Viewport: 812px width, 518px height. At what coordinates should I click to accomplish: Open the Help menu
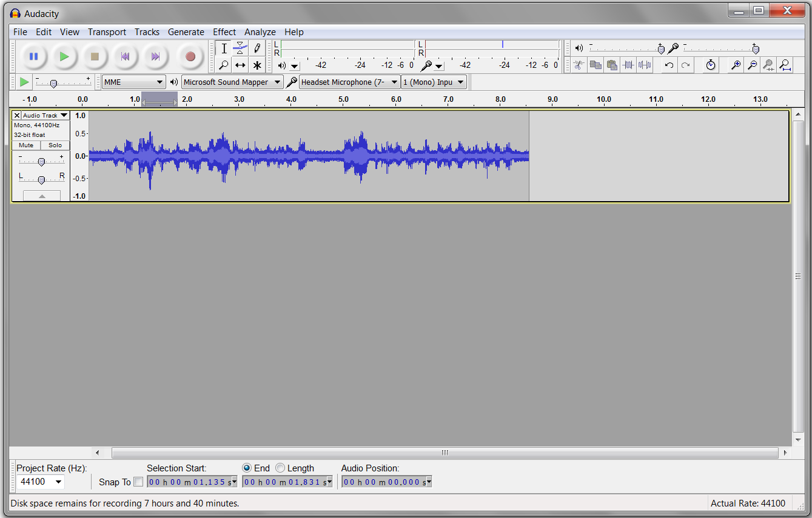(x=294, y=32)
